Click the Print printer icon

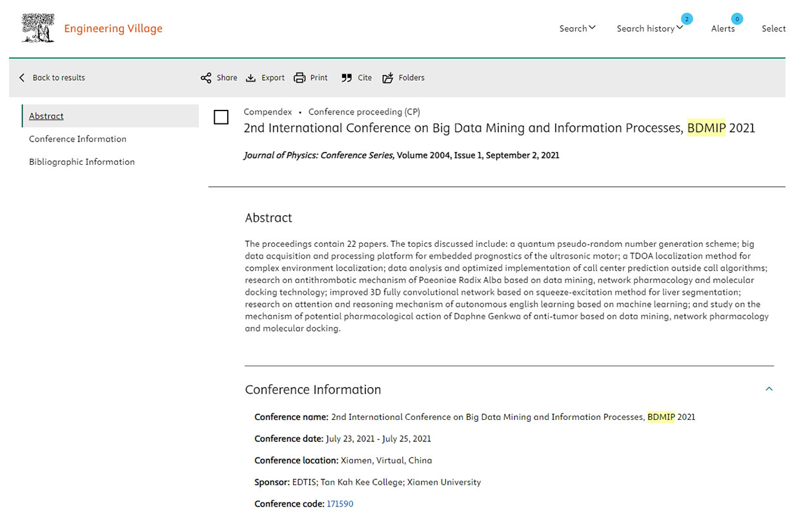[x=299, y=78]
